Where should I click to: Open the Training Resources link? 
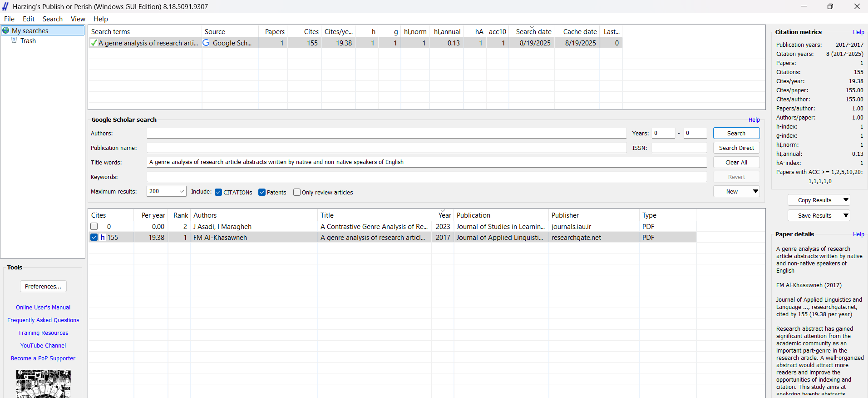click(x=43, y=333)
